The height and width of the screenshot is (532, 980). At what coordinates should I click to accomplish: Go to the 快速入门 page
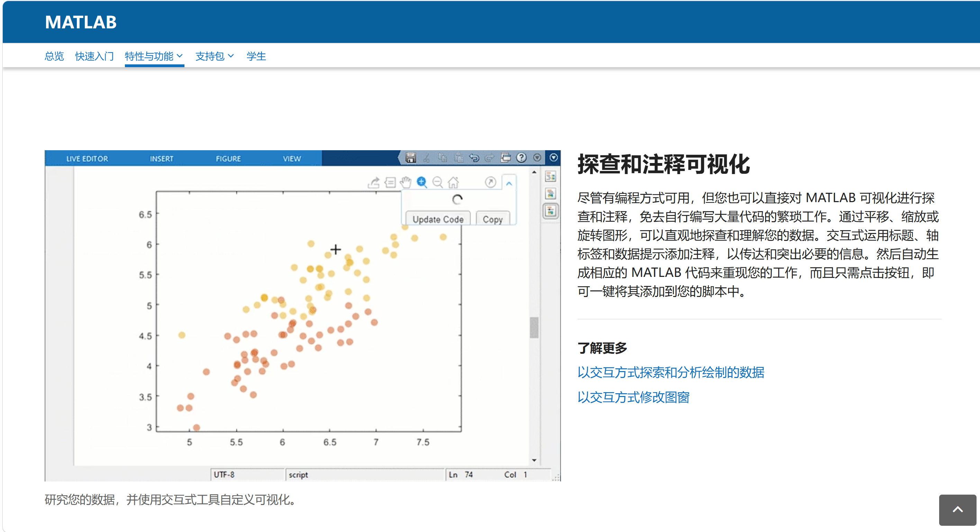(x=94, y=56)
